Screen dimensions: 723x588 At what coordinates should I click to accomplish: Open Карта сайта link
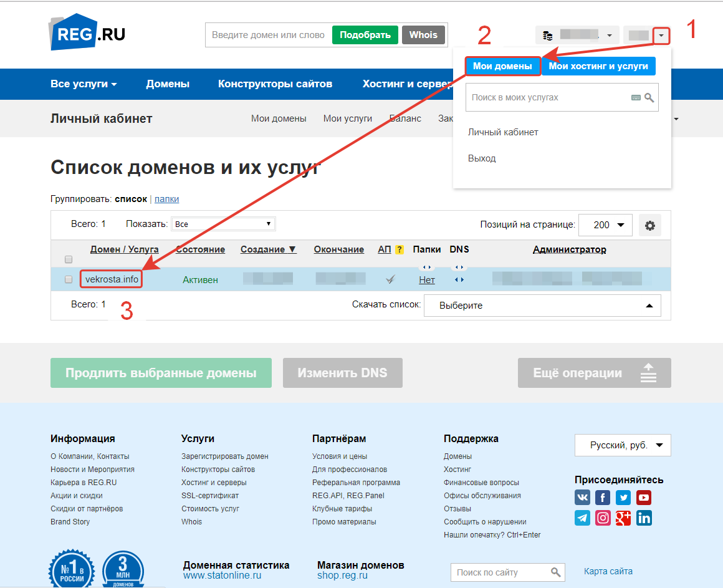[x=608, y=571]
